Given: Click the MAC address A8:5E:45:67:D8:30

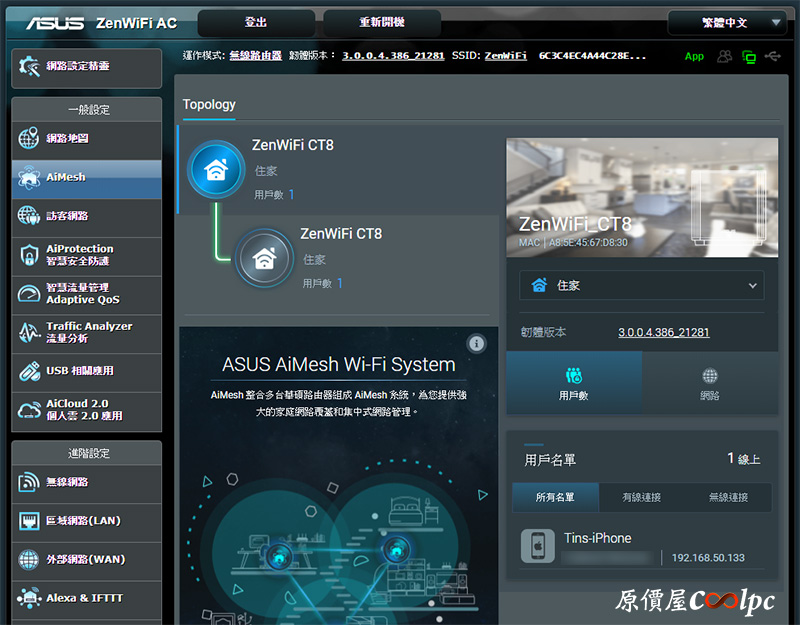Looking at the screenshot, I should pos(588,243).
